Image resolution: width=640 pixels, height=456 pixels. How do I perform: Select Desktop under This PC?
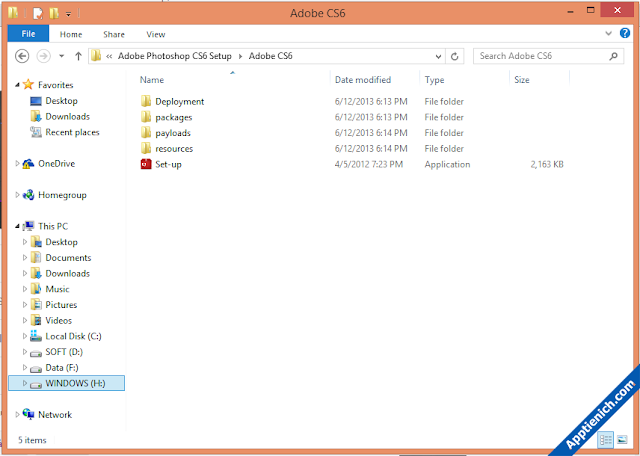click(x=61, y=242)
